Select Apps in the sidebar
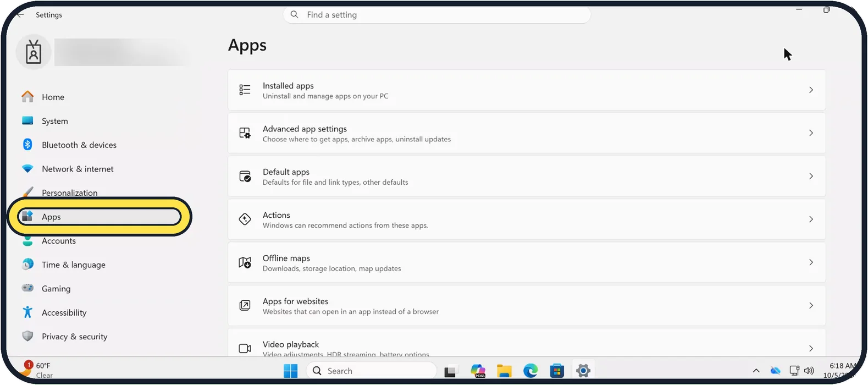The height and width of the screenshot is (385, 868). coord(99,217)
